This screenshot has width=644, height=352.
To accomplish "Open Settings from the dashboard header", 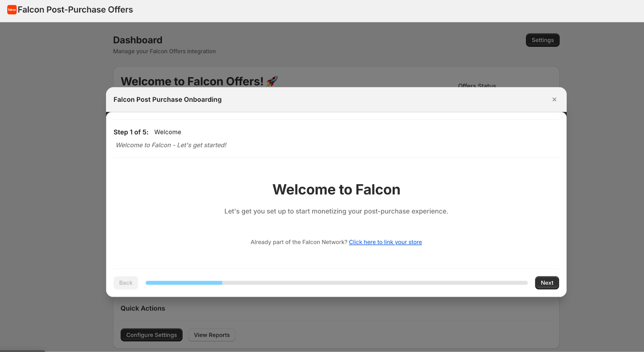I will coord(542,40).
